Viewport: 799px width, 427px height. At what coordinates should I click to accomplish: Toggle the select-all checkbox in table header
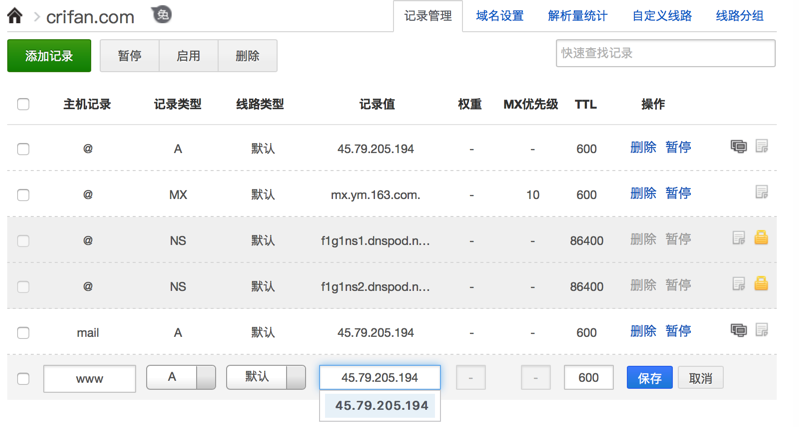coord(23,104)
